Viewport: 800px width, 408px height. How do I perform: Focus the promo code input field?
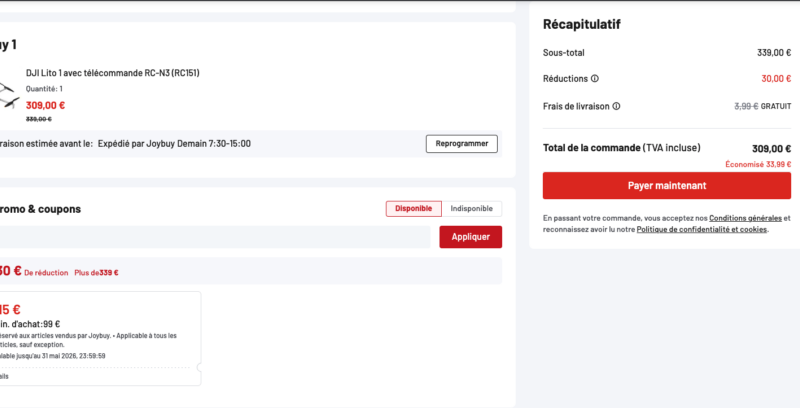(x=214, y=237)
